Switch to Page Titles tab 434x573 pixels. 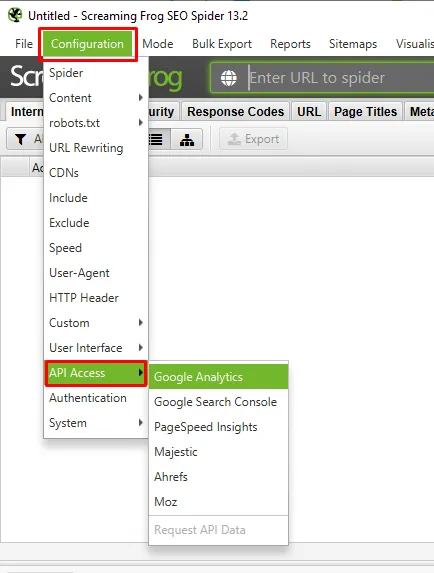tap(365, 111)
